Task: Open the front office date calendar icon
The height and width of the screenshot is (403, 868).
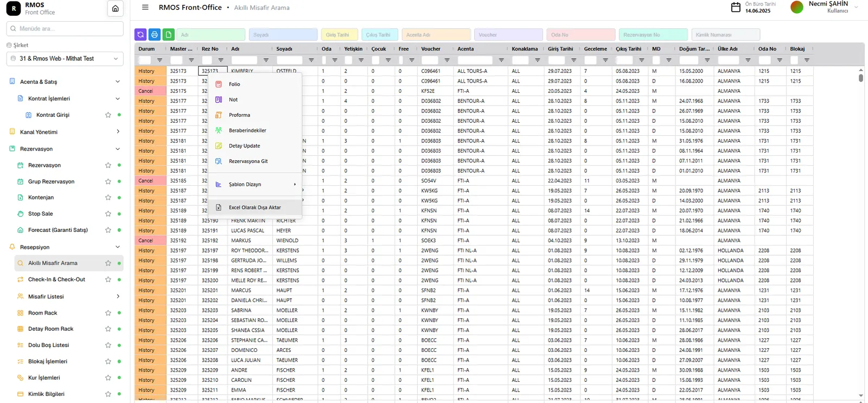Action: [x=736, y=7]
